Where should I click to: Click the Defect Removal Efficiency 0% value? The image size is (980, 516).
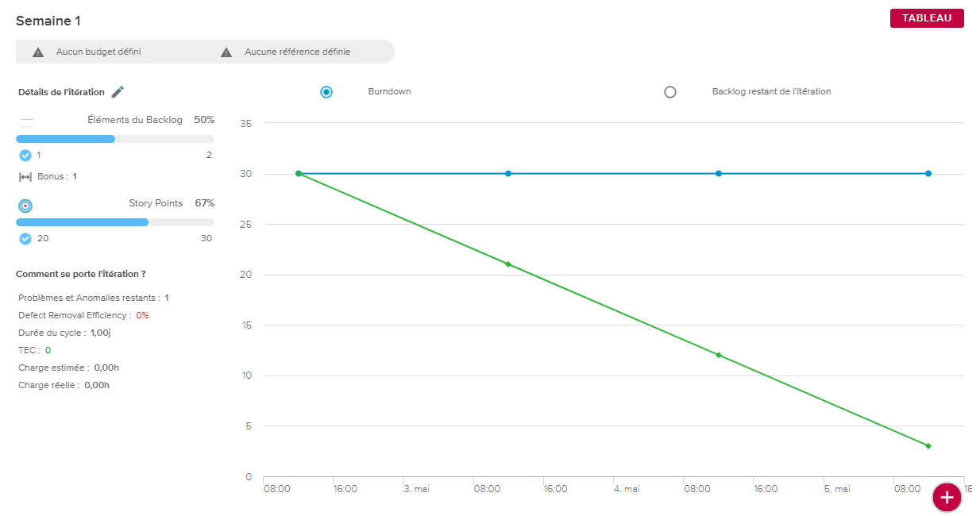142,316
